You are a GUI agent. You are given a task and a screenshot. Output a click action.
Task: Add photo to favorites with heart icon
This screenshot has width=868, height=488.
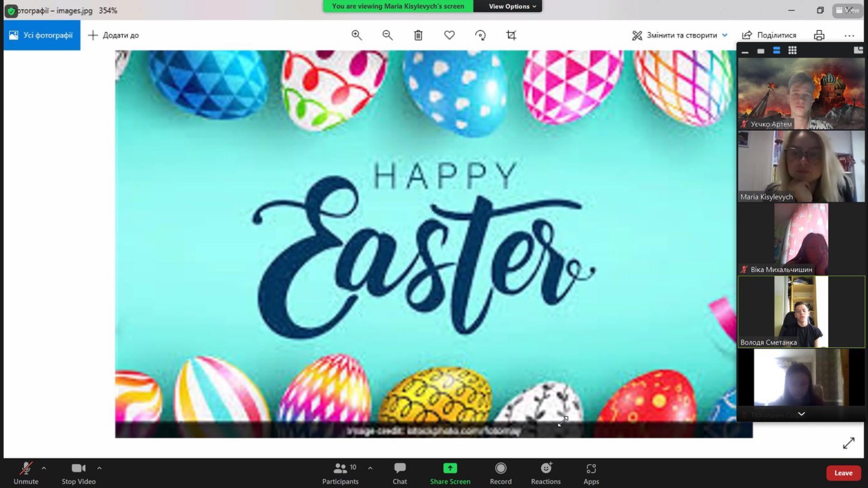(449, 35)
